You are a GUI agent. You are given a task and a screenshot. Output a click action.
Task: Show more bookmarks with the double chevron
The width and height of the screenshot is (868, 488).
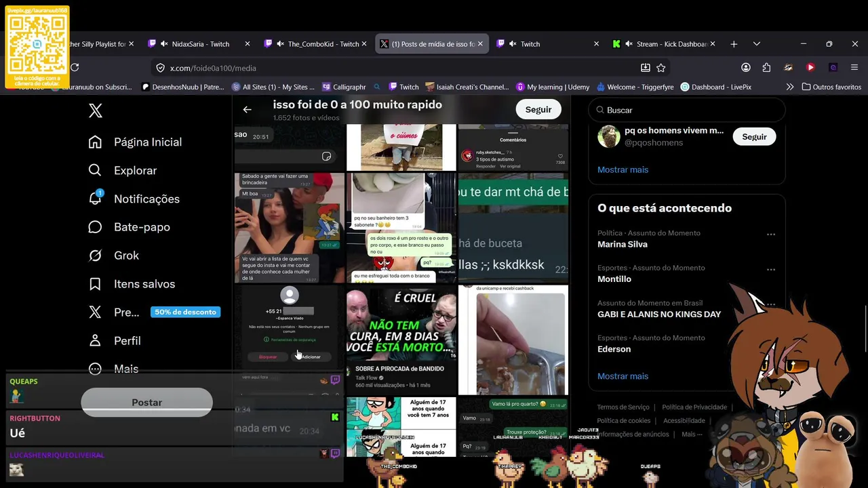pyautogui.click(x=790, y=87)
